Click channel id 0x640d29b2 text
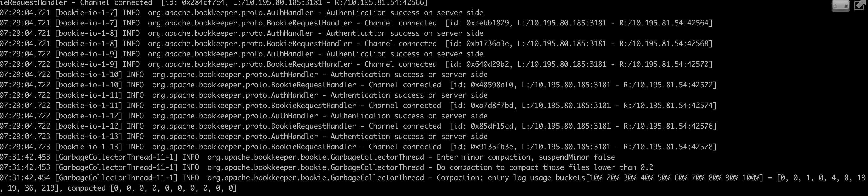 click(x=488, y=64)
